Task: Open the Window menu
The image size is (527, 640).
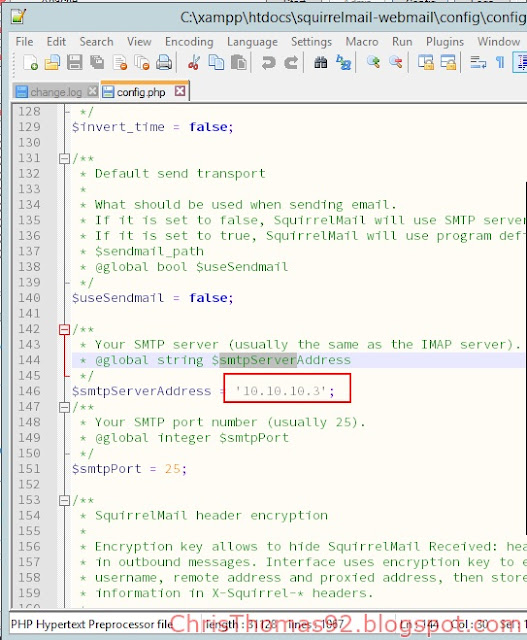Action: click(499, 42)
